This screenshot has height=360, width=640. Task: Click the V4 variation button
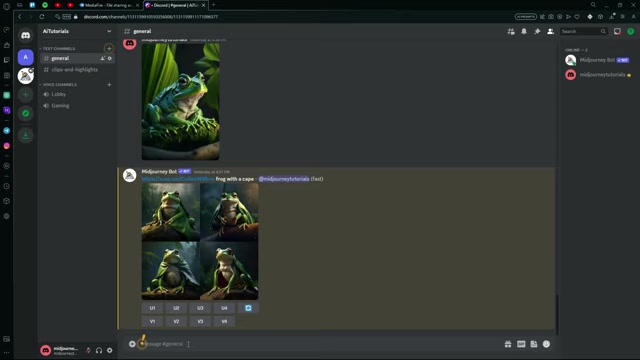pos(224,322)
